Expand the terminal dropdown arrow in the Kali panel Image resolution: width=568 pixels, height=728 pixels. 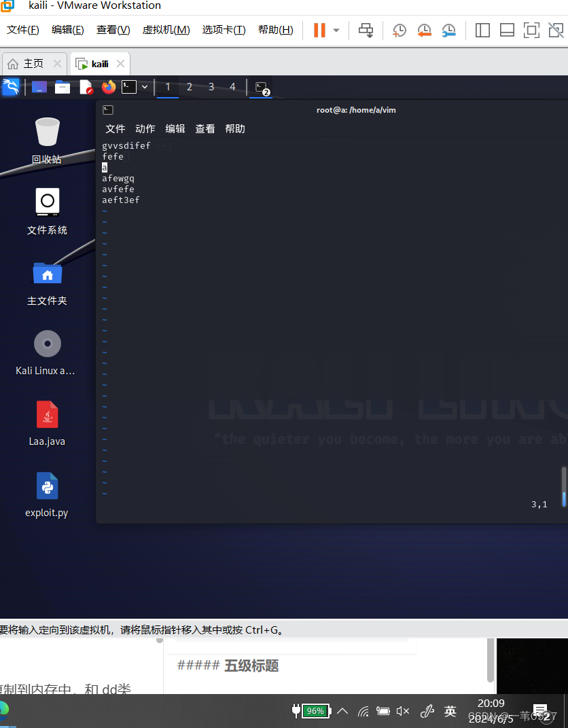click(145, 87)
